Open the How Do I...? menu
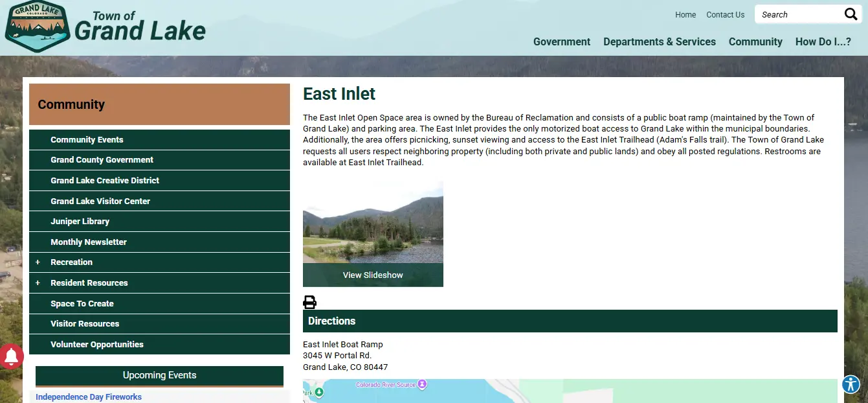This screenshot has height=403, width=868. tap(823, 41)
